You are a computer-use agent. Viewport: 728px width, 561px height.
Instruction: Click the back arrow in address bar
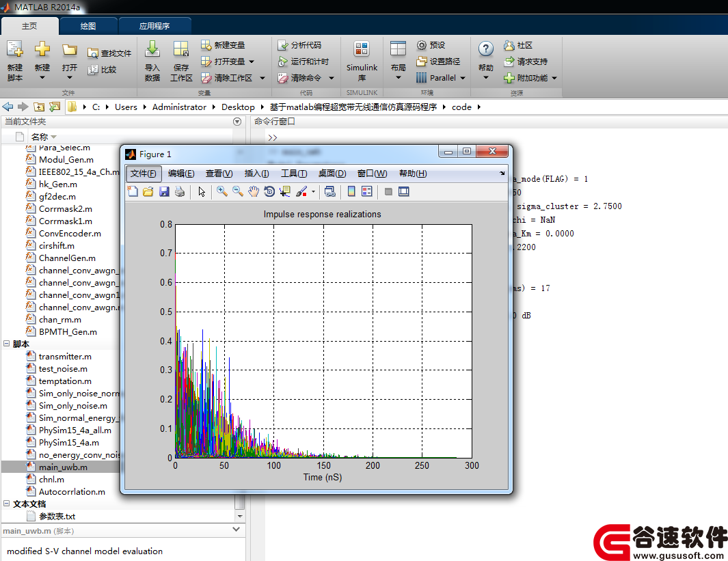(x=8, y=107)
